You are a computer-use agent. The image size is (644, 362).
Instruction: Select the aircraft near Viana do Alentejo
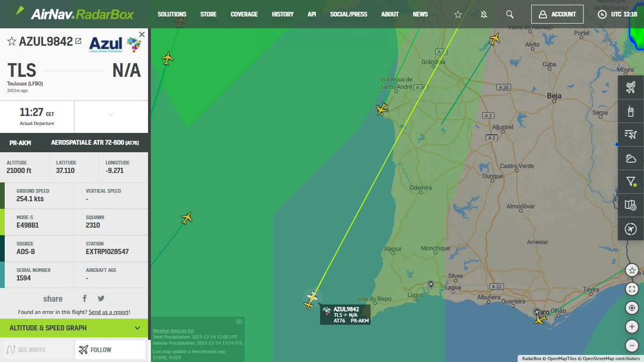[494, 39]
